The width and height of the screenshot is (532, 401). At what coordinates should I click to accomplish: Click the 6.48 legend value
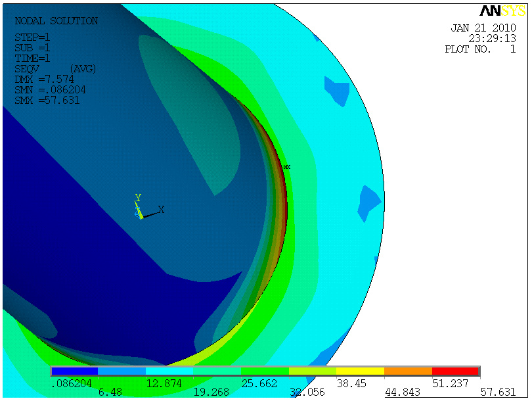pos(110,392)
